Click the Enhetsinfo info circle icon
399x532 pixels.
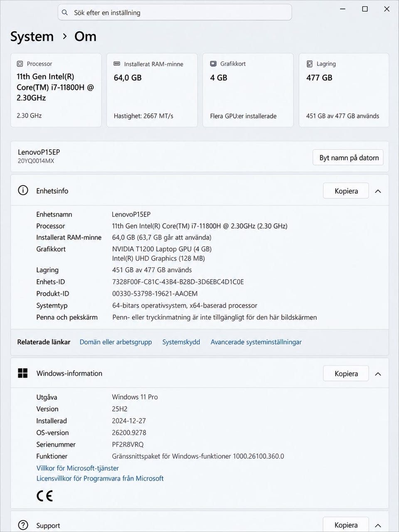pos(23,190)
